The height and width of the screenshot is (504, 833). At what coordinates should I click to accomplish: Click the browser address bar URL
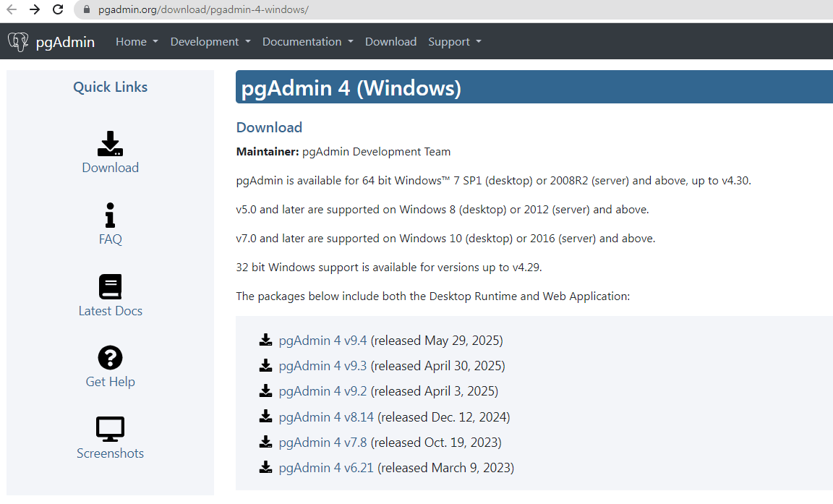point(203,9)
